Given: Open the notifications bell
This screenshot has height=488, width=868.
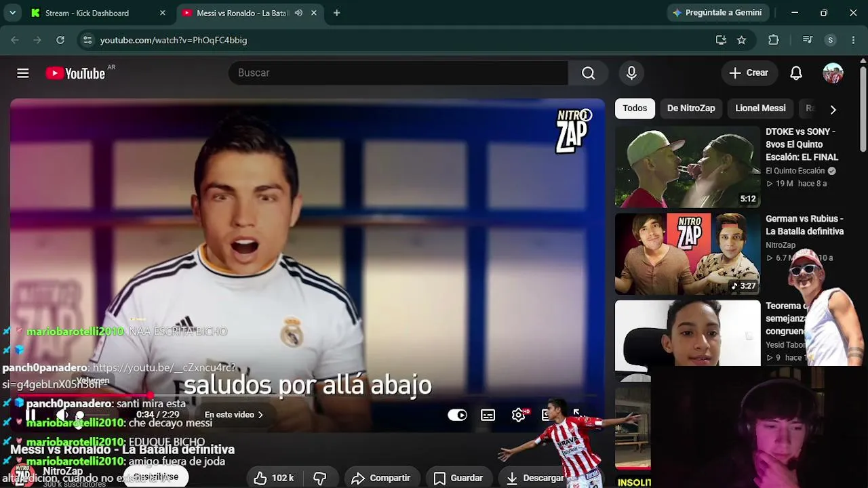Looking at the screenshot, I should point(796,73).
